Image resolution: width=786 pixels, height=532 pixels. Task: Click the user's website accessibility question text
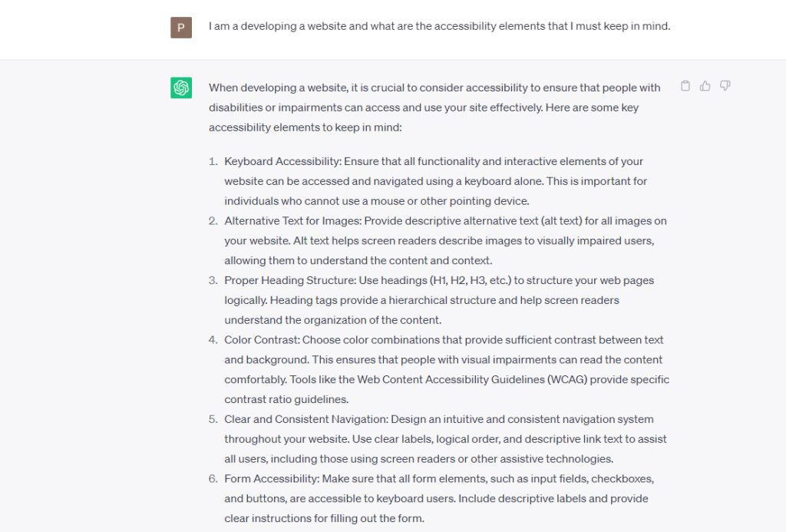pyautogui.click(x=439, y=27)
